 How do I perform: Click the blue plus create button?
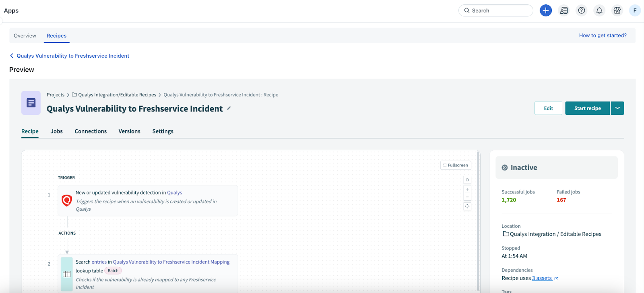(546, 10)
